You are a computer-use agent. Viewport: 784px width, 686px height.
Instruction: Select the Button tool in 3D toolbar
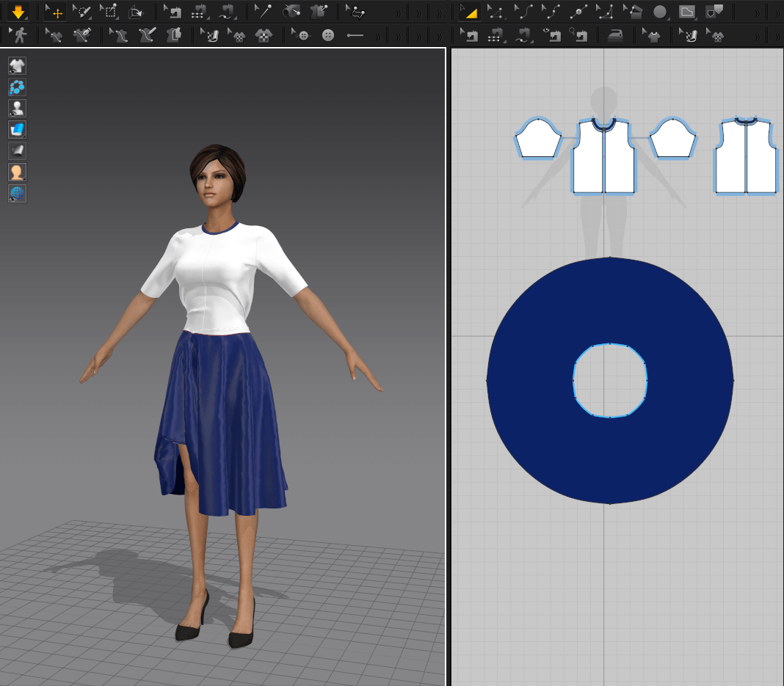pos(327,35)
